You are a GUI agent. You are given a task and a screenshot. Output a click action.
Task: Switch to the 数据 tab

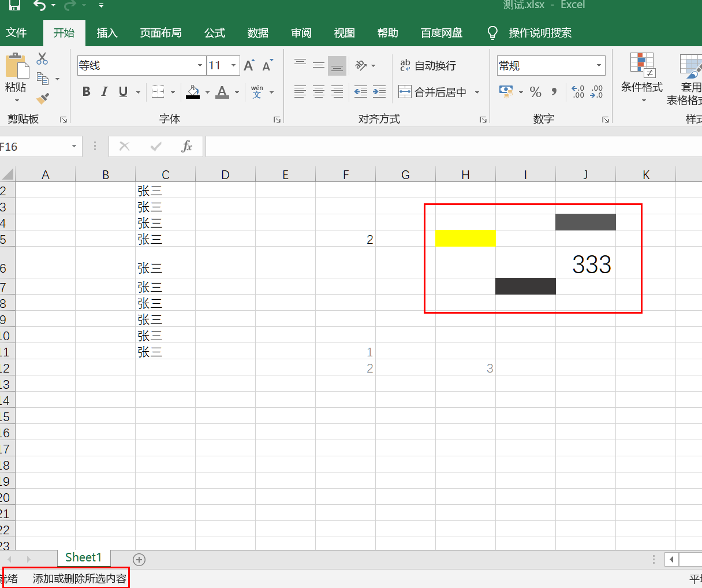[x=258, y=33]
